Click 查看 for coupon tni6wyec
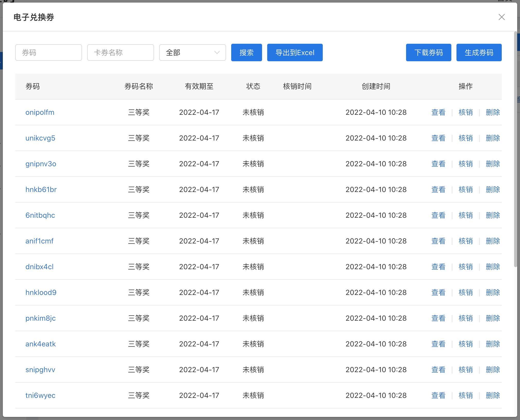 click(x=438, y=396)
